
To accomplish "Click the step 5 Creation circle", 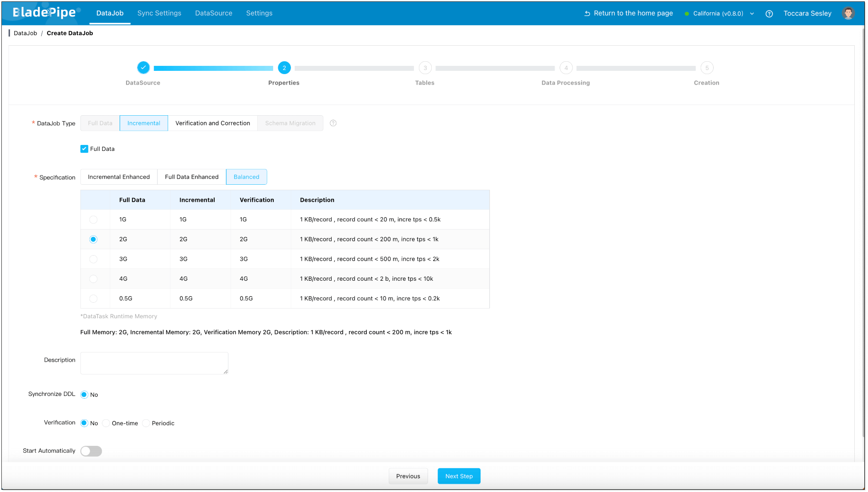I will 707,68.
